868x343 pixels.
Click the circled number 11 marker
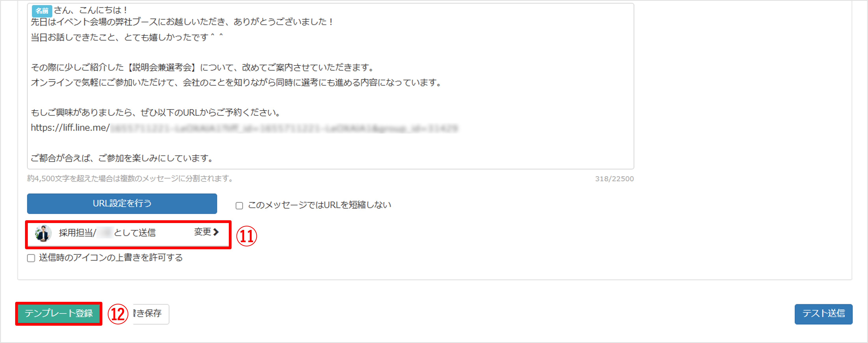pos(246,236)
